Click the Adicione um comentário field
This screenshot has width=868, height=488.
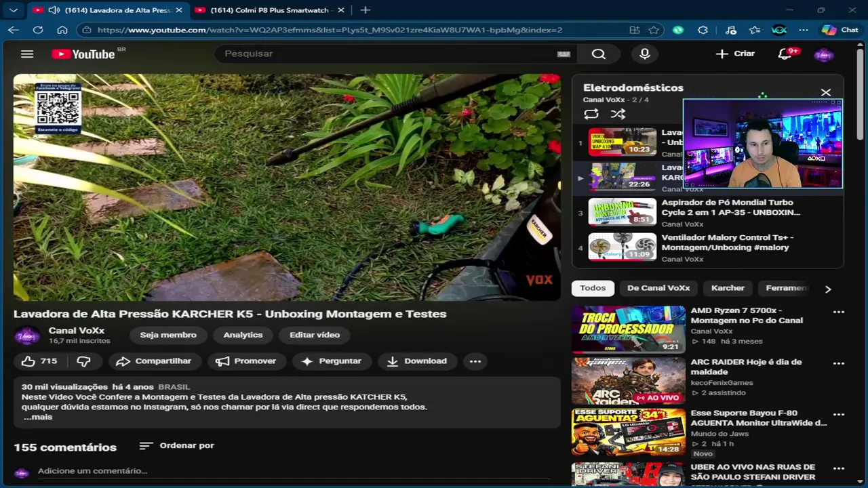point(294,471)
